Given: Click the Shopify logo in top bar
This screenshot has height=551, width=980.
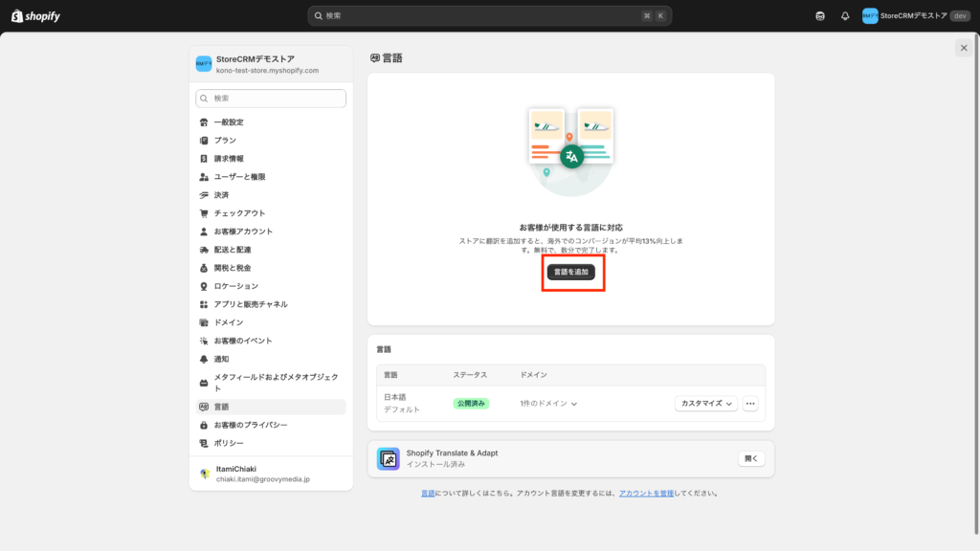Looking at the screenshot, I should click(38, 16).
